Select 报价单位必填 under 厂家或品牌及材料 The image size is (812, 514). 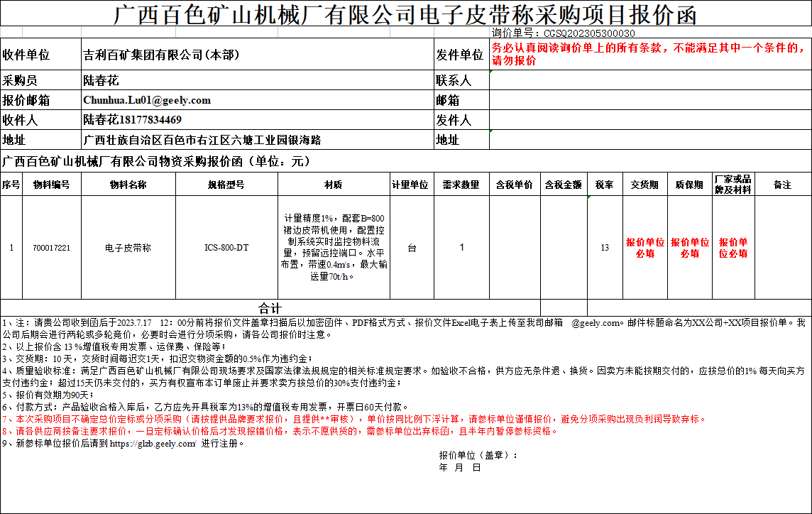733,248
